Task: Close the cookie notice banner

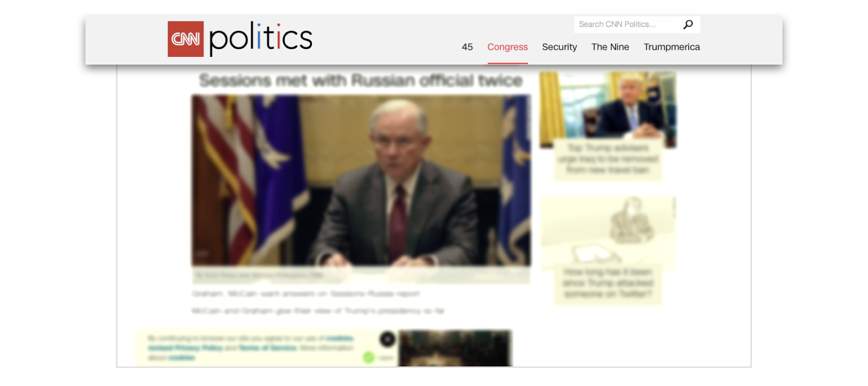Action: coord(387,339)
